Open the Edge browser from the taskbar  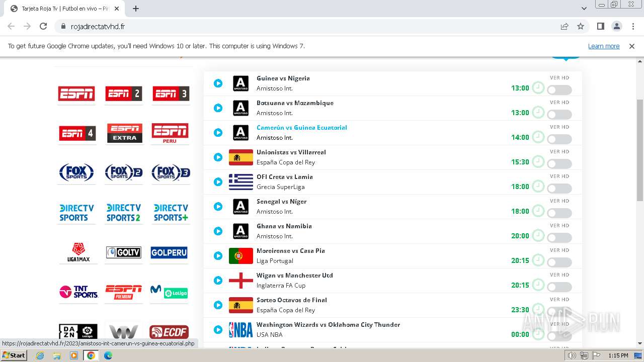click(108, 355)
